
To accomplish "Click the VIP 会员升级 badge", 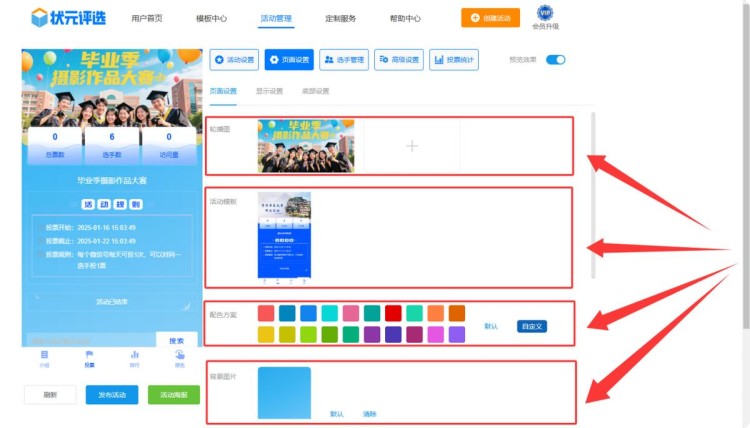I will coord(544,17).
